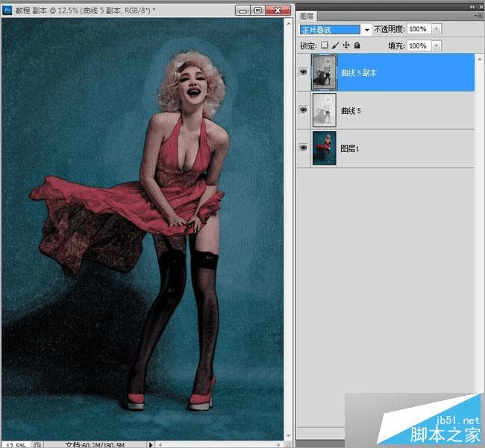Image resolution: width=485 pixels, height=448 pixels.
Task: Switch to the 图层 panel tab
Action: (x=307, y=16)
